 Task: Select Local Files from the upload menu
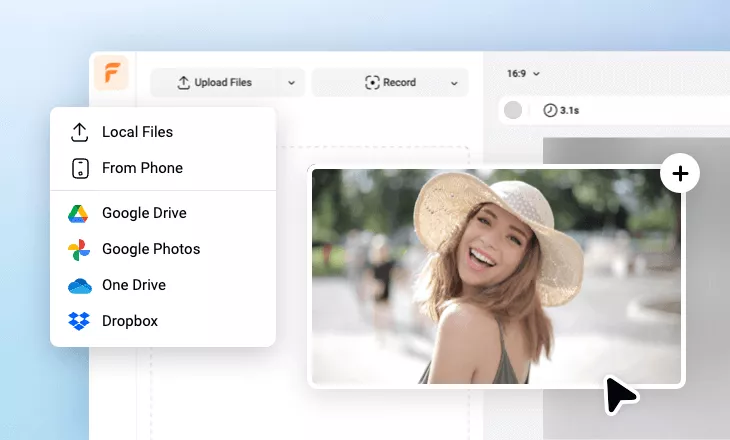click(x=137, y=132)
